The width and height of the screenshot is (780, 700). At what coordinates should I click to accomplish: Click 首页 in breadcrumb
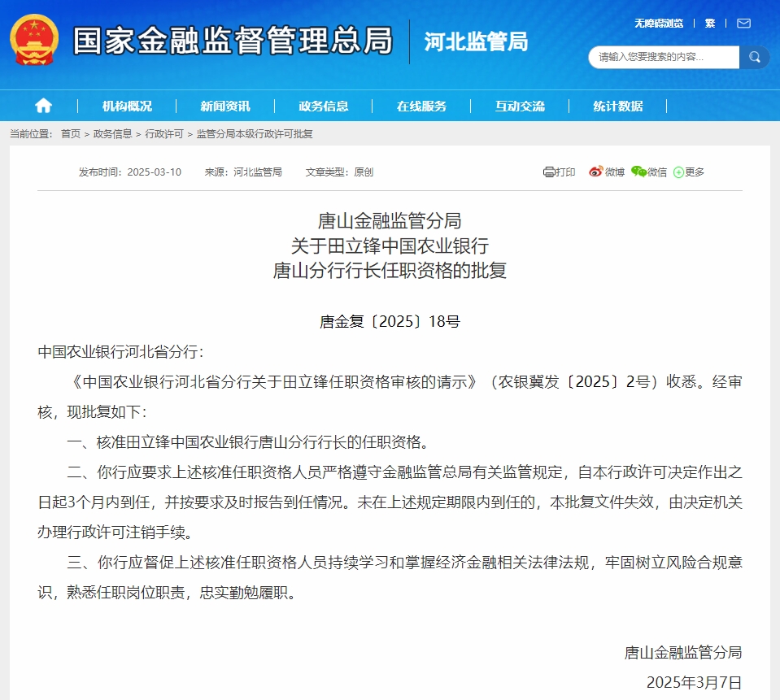[x=71, y=133]
